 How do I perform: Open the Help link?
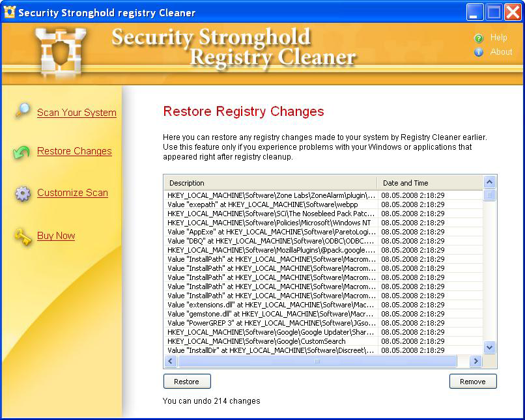pos(498,38)
